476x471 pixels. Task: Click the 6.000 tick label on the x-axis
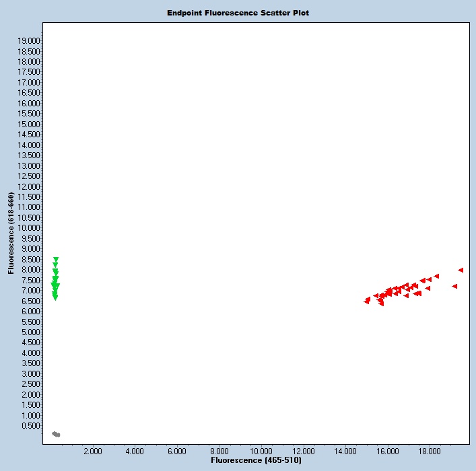[x=176, y=451]
